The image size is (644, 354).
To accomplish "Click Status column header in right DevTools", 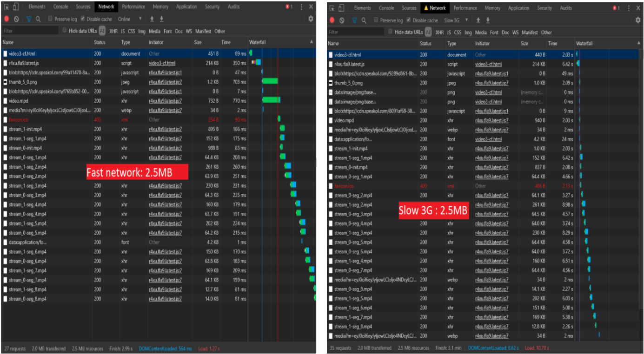I will click(x=432, y=44).
